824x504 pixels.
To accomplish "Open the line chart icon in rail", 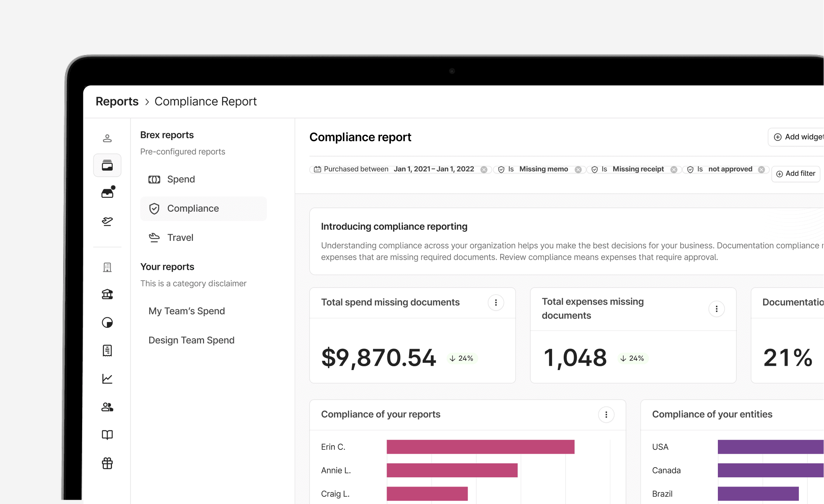I will point(107,379).
